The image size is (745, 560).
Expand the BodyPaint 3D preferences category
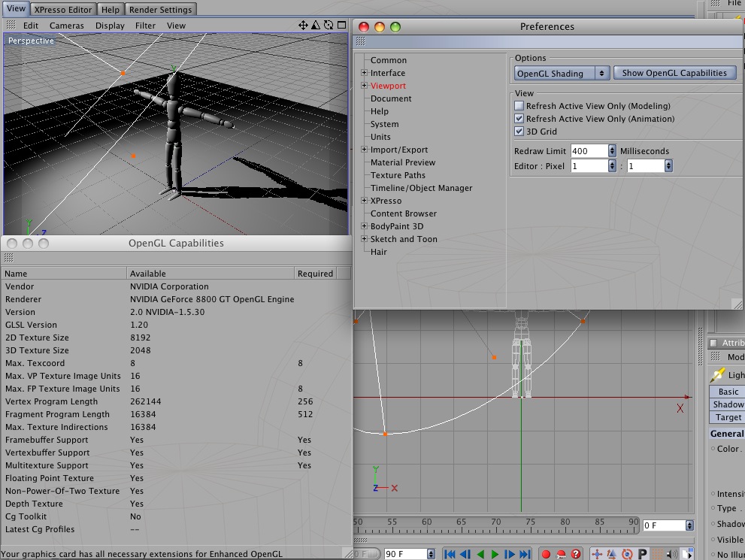pos(365,226)
